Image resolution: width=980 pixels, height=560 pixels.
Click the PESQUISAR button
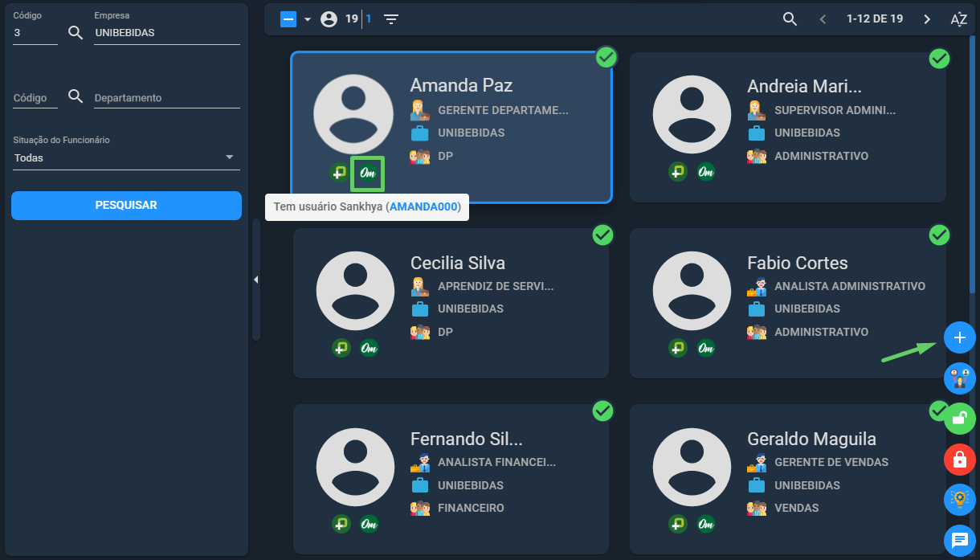point(126,206)
